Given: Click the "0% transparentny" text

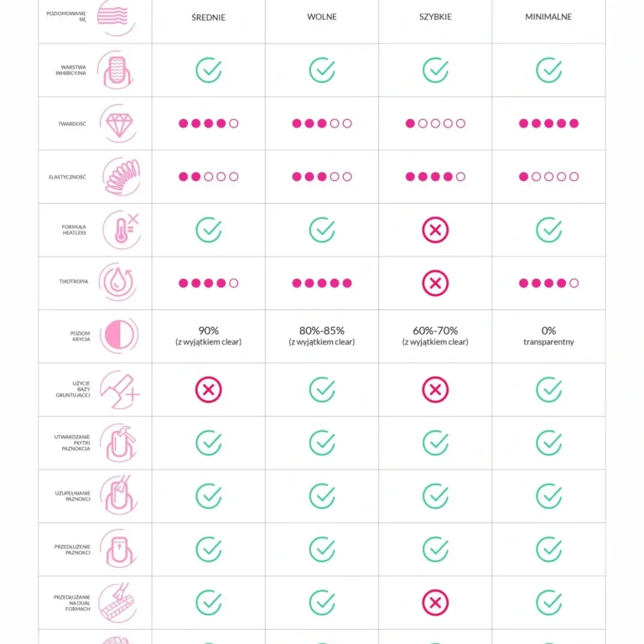Looking at the screenshot, I should click(548, 335).
